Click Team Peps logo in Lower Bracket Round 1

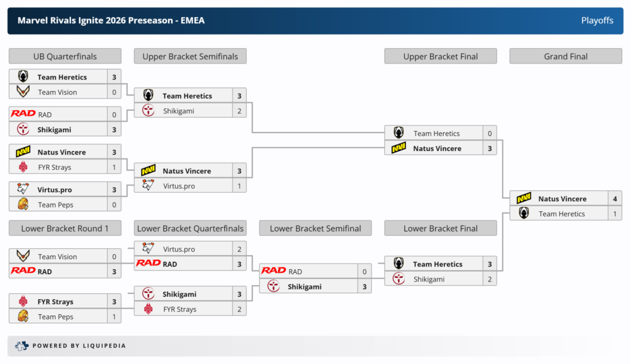coord(23,317)
